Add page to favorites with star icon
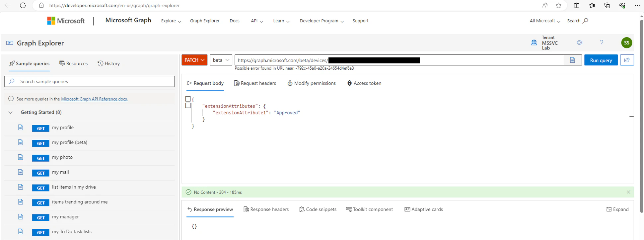 pos(559,5)
